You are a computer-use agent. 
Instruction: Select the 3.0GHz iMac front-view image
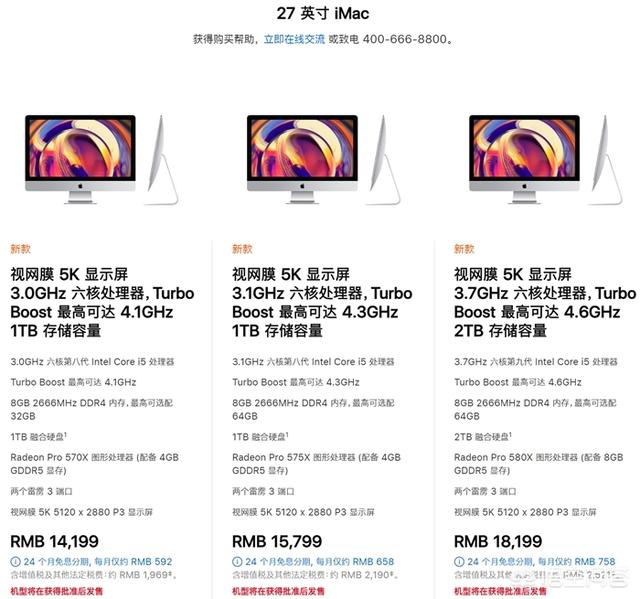click(x=80, y=160)
